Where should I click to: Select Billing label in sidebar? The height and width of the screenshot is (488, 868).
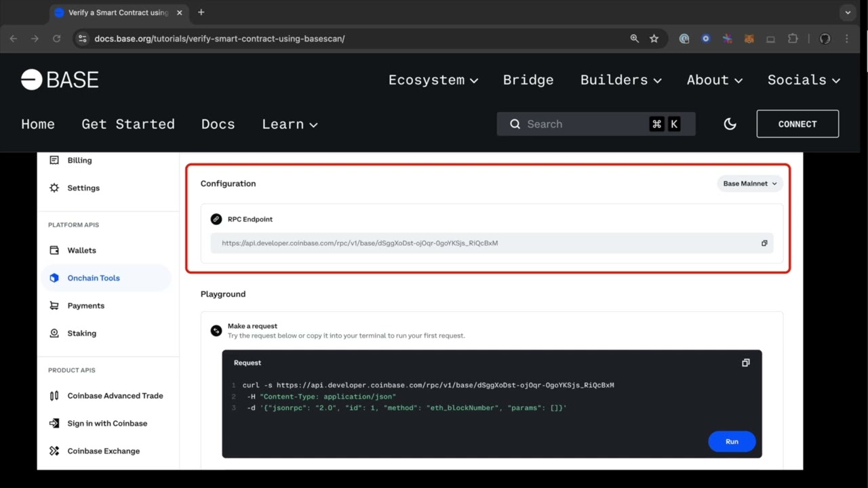pyautogui.click(x=79, y=161)
